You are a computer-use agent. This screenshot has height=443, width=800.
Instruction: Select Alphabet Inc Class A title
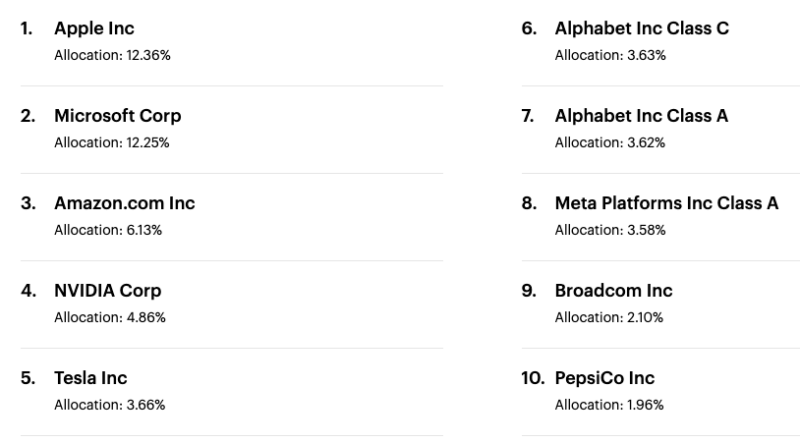(x=641, y=116)
